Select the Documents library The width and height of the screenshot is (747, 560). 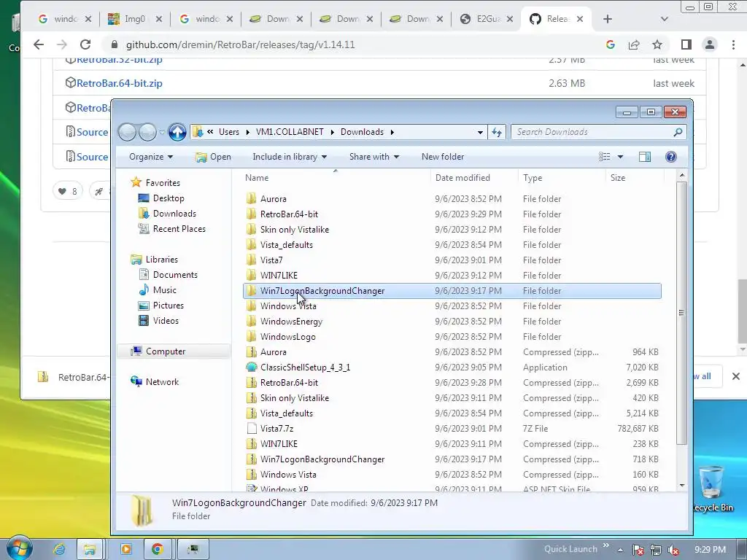pos(175,275)
